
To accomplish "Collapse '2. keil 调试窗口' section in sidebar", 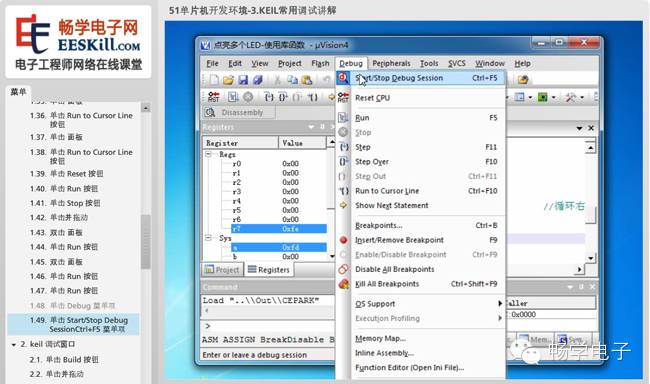I will click(x=14, y=345).
